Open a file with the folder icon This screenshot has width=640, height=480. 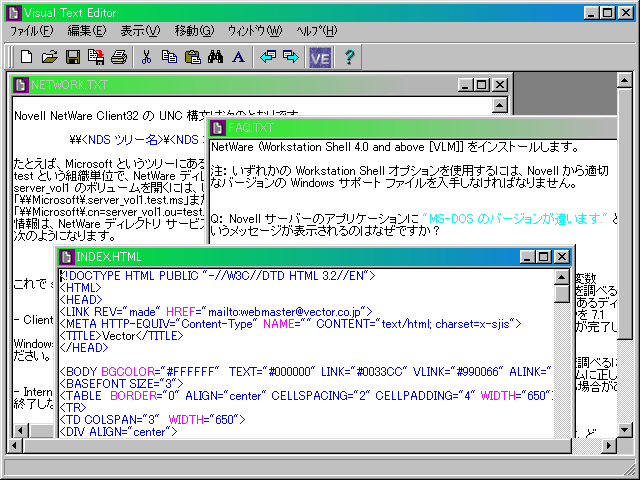coord(50,57)
